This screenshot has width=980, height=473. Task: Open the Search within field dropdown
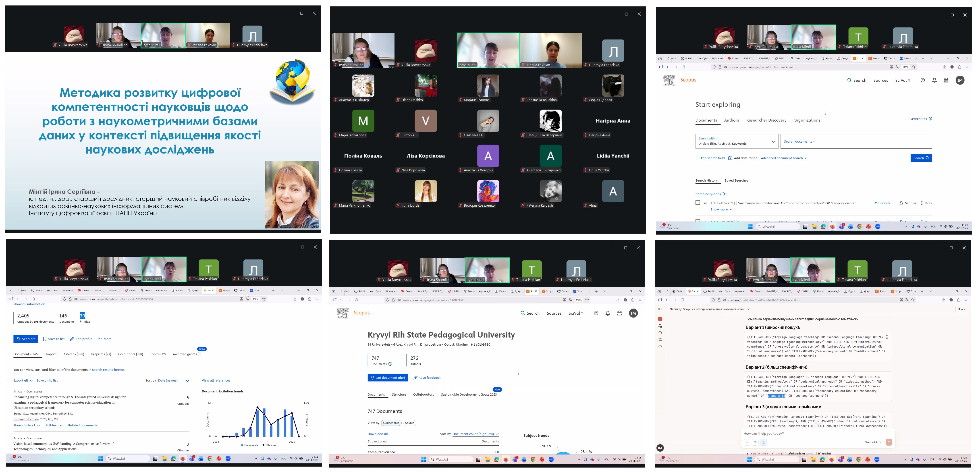[x=737, y=141]
